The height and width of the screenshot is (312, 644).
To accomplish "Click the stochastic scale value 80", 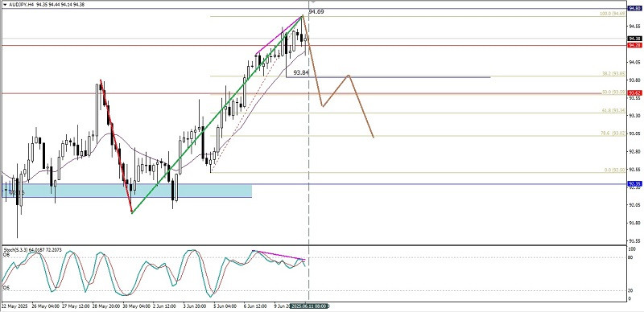I will pyautogui.click(x=631, y=258).
